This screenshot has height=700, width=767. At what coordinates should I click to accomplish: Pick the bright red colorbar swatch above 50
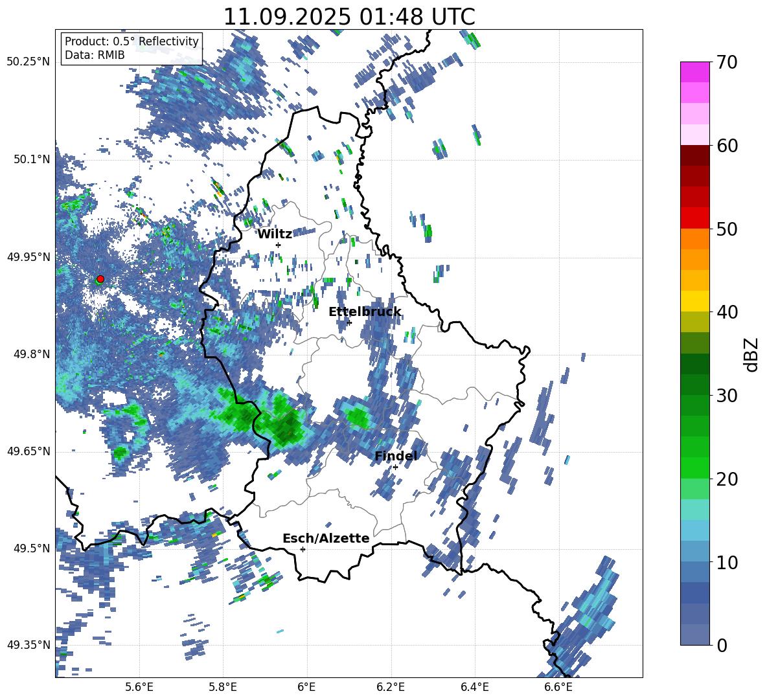(695, 218)
